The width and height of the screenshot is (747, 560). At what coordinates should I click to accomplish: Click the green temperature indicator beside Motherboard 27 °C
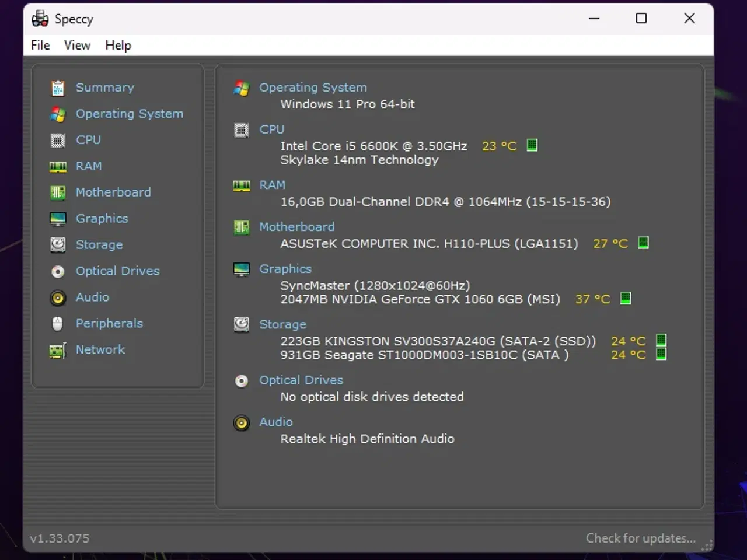pyautogui.click(x=643, y=243)
